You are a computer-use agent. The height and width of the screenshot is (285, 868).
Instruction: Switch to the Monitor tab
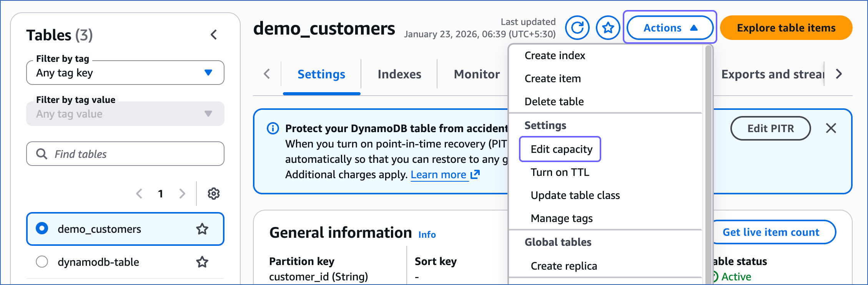click(x=477, y=74)
